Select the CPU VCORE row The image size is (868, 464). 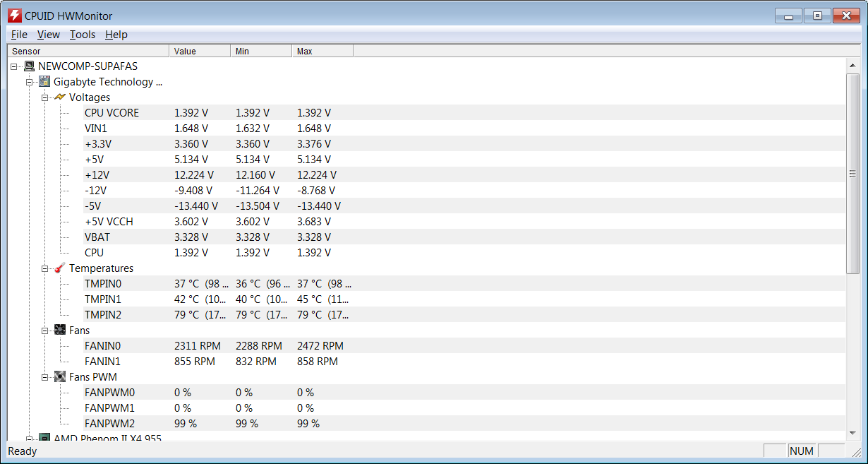click(464, 113)
